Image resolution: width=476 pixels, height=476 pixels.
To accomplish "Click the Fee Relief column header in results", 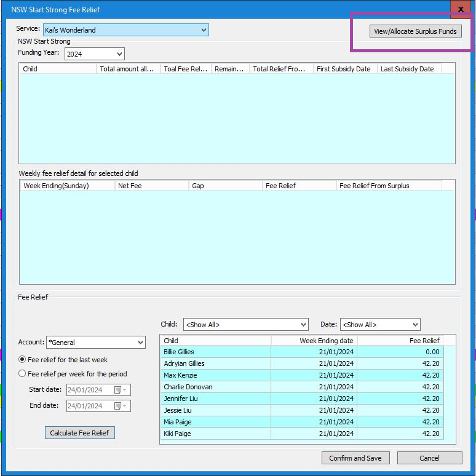I will [400, 341].
